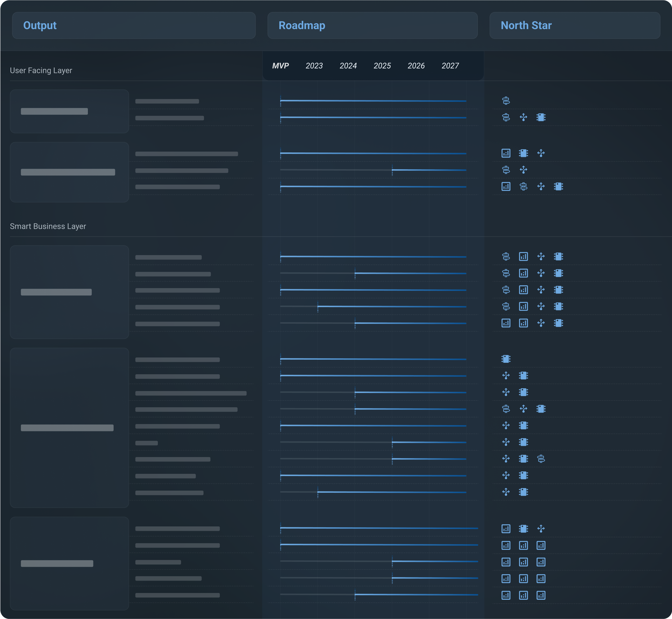Screen dimensions: 672x619
Task: Click signpost icon between chart and move-arrows icons
Action: [x=523, y=187]
